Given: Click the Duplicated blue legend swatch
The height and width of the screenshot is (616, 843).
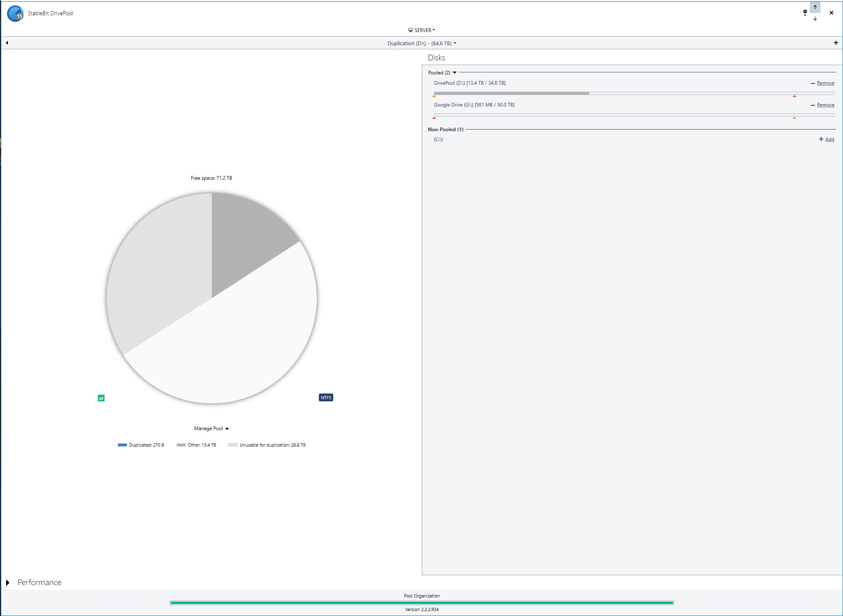Looking at the screenshot, I should [x=122, y=445].
